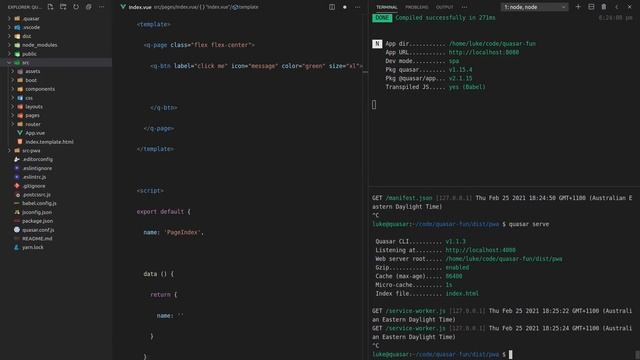Select the index.vue editor tab
This screenshot has width=640, height=360.
click(140, 7)
